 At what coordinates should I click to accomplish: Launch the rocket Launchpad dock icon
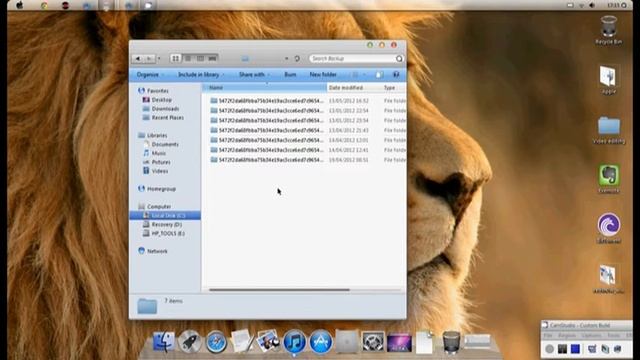click(190, 341)
